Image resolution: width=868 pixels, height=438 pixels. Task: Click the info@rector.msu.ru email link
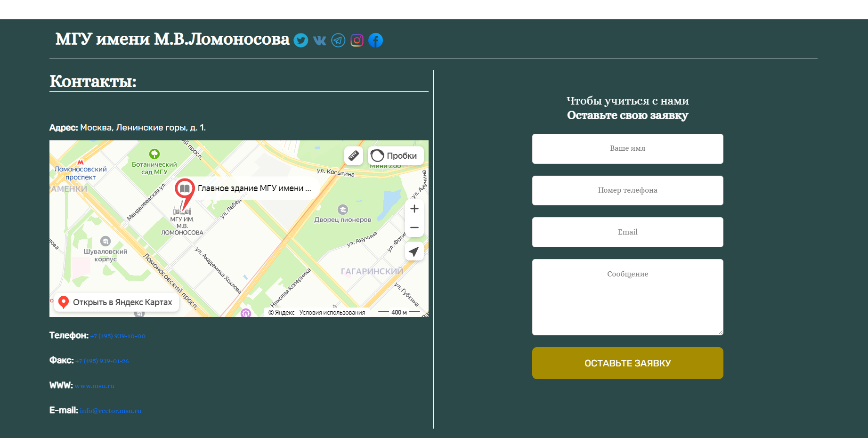pyautogui.click(x=111, y=411)
